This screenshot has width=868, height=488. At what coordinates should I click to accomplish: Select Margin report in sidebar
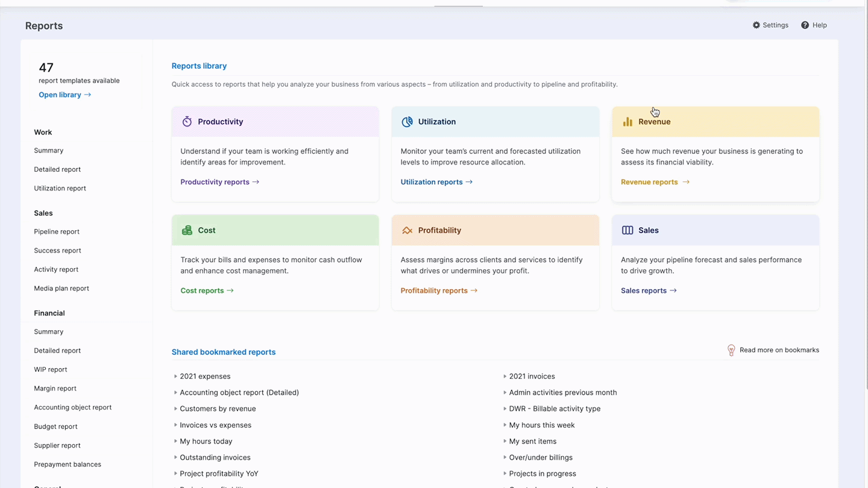click(55, 389)
